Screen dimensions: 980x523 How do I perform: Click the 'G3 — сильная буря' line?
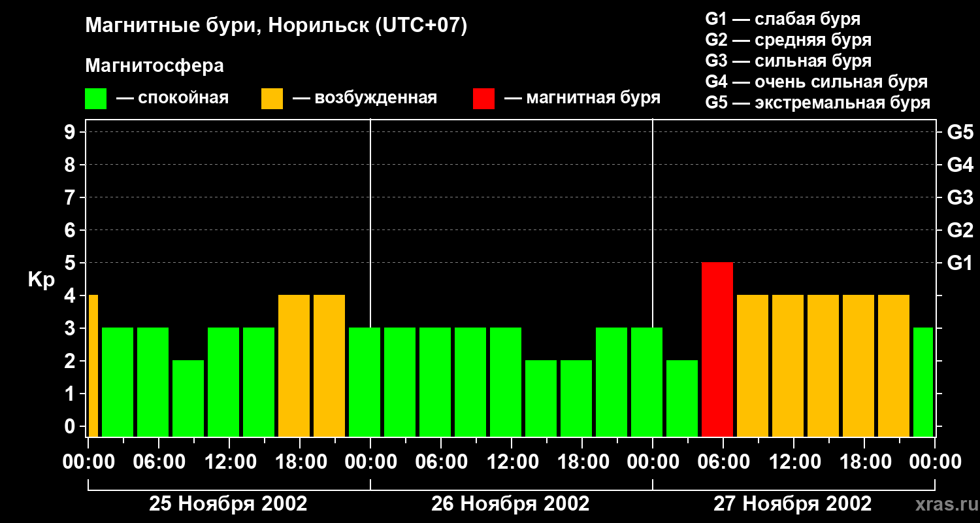(789, 61)
